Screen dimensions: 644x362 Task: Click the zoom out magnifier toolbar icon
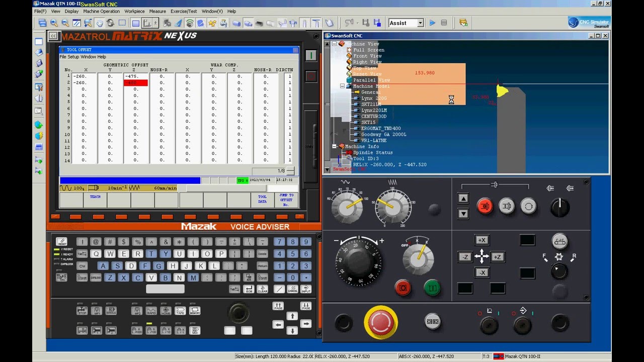[65, 23]
